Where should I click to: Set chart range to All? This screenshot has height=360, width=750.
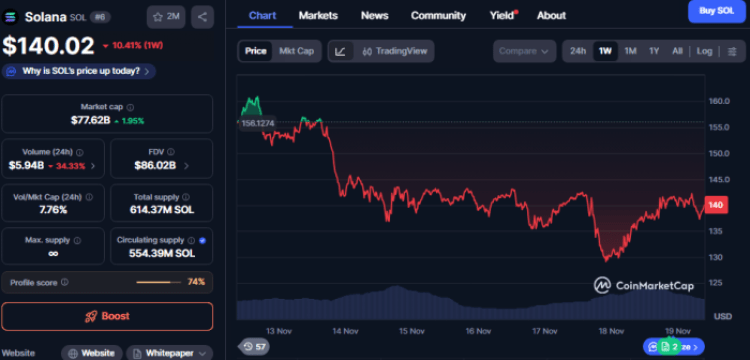(x=677, y=51)
